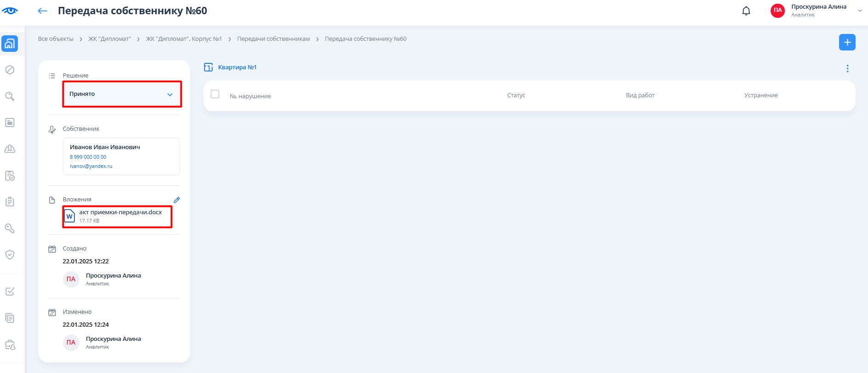
Task: Select the objects building sidebar icon
Action: click(10, 44)
